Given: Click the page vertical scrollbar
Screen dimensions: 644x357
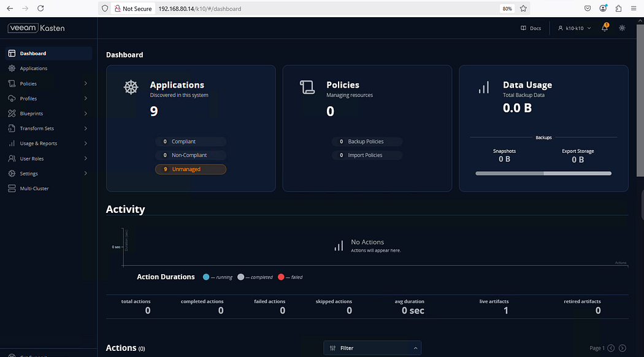Looking at the screenshot, I should click(x=640, y=101).
